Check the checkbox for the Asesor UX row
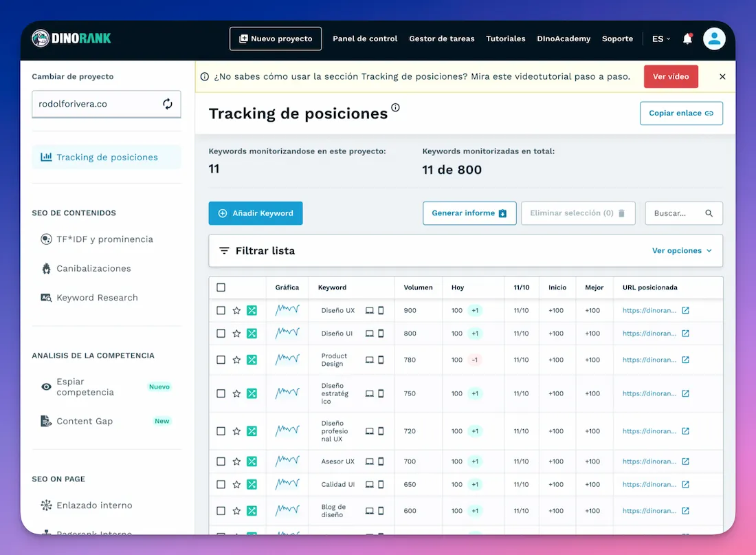The height and width of the screenshot is (555, 756). point(221,461)
